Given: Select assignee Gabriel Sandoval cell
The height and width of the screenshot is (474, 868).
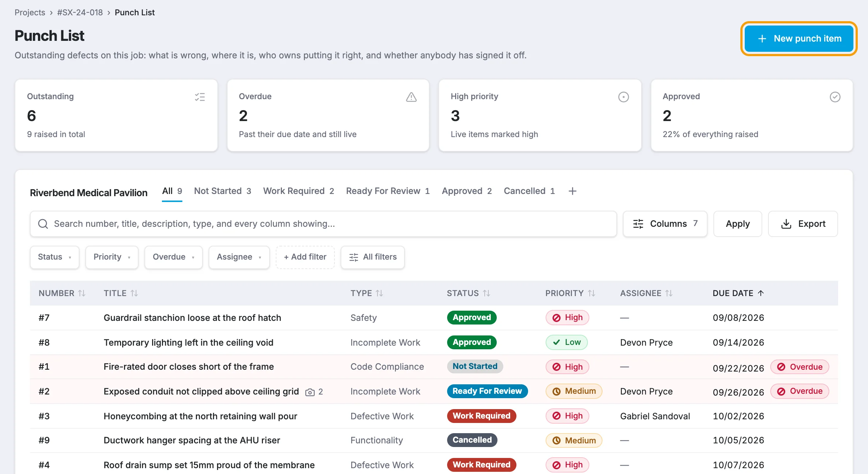Looking at the screenshot, I should (x=655, y=416).
